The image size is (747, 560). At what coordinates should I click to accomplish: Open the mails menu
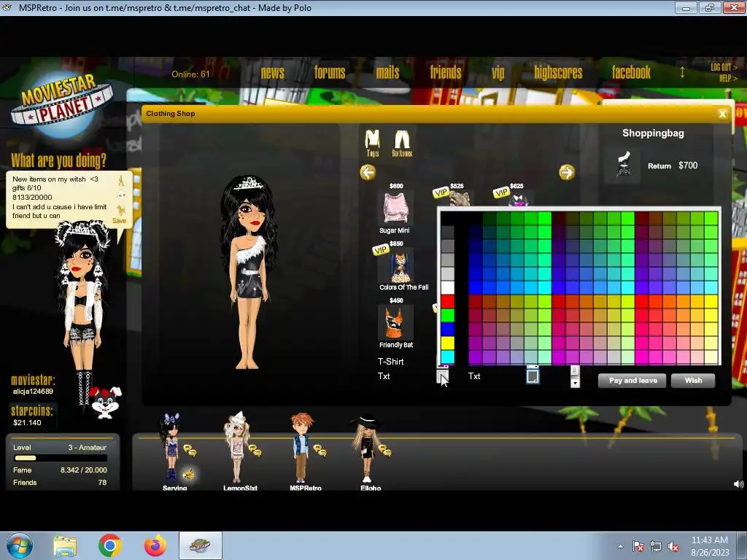(x=387, y=72)
